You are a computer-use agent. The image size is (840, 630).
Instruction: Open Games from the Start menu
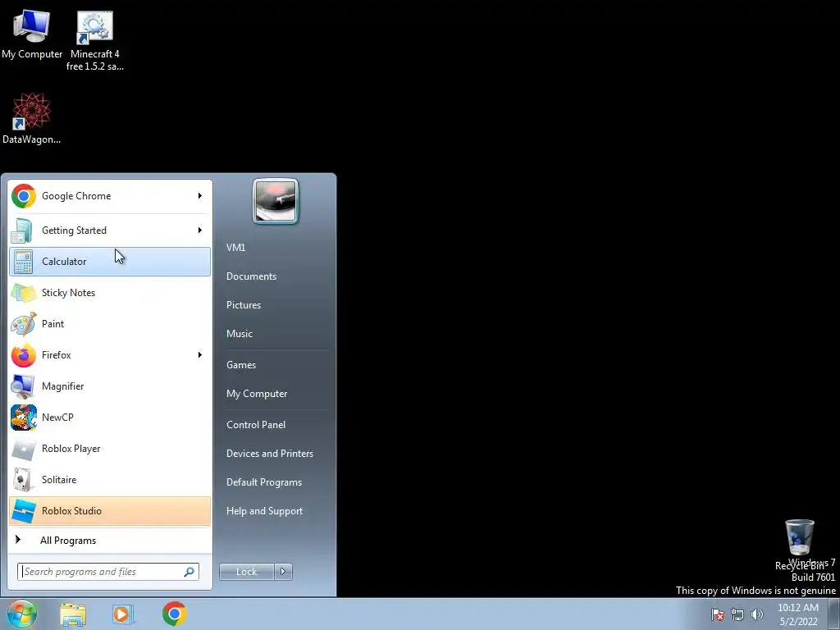pos(241,365)
